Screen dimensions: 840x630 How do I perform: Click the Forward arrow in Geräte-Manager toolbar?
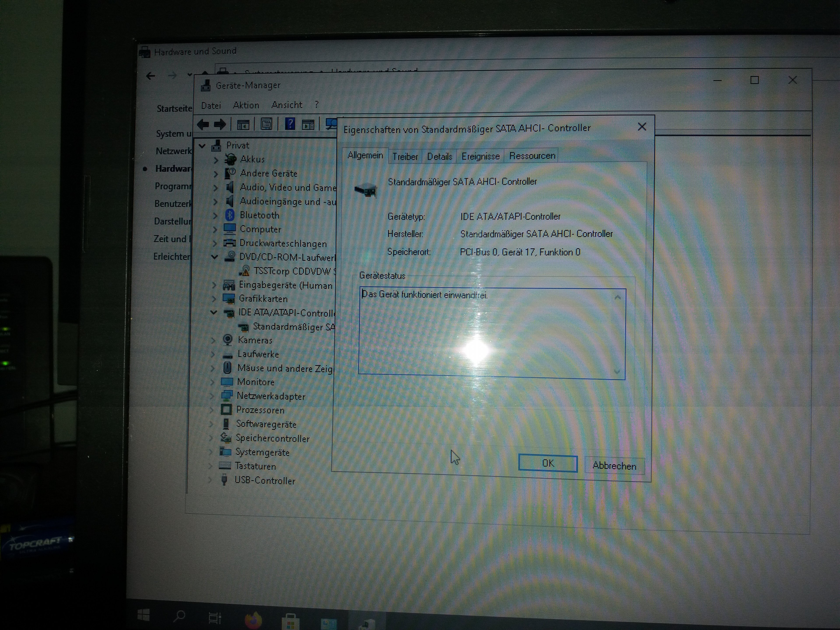(220, 124)
